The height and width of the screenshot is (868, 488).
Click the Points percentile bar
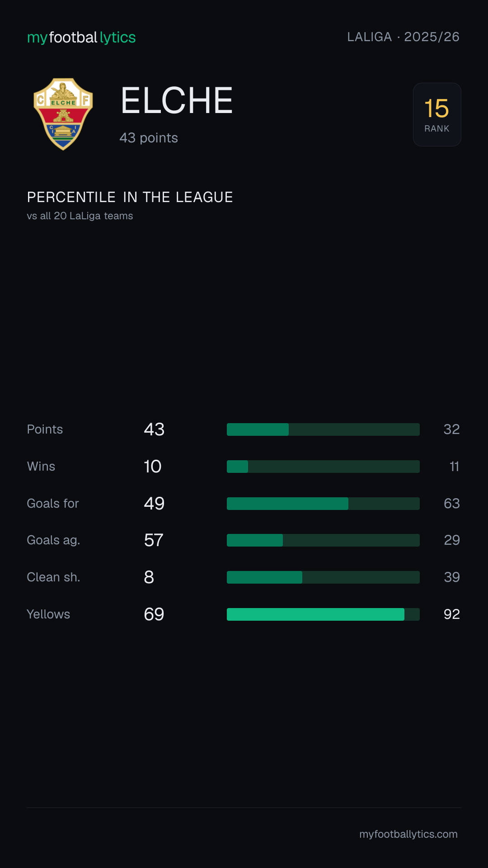[323, 429]
